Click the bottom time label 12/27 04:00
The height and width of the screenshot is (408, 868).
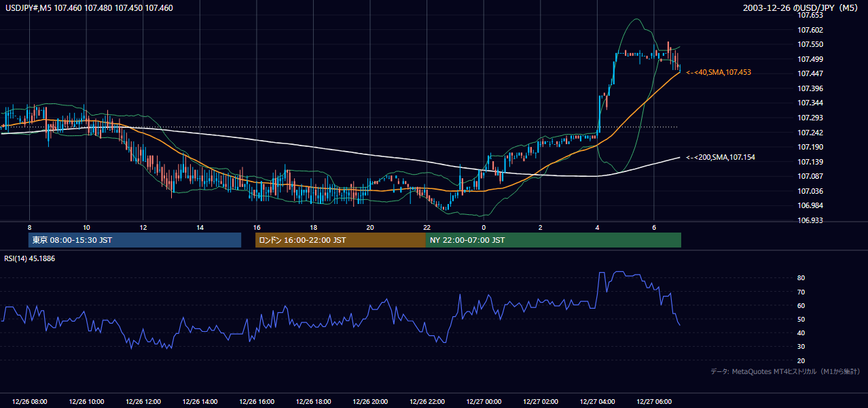(x=597, y=402)
